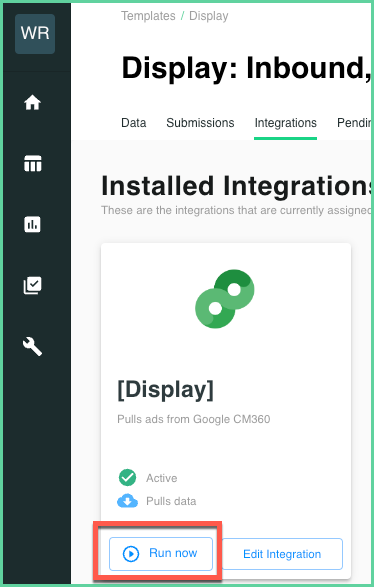Open the checklist approvals sidebar icon

click(x=33, y=285)
